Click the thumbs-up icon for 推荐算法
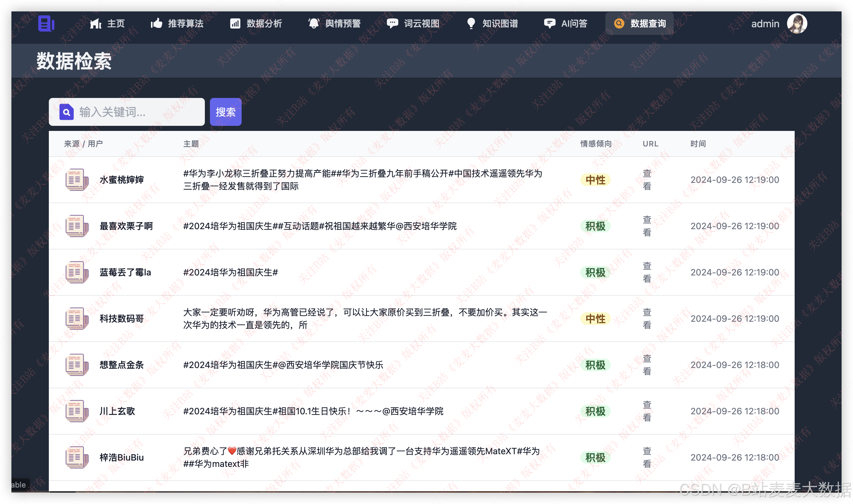The width and height of the screenshot is (853, 504). [x=157, y=23]
